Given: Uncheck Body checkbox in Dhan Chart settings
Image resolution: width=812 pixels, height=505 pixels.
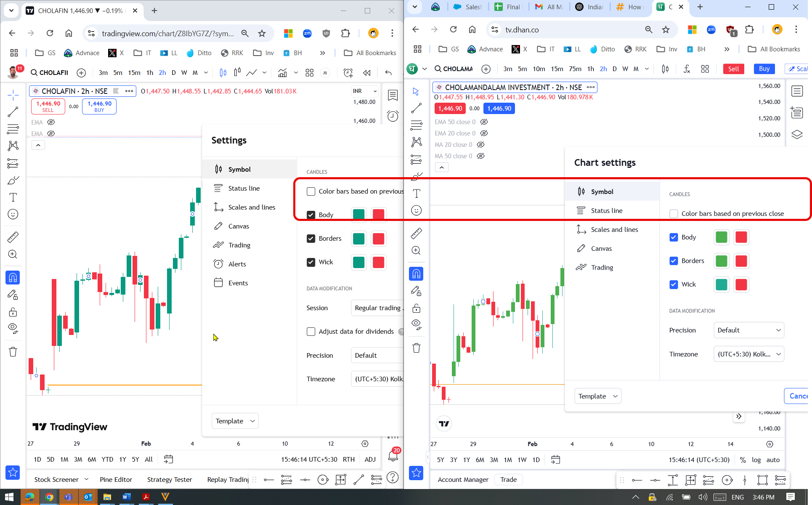Looking at the screenshot, I should [x=674, y=237].
